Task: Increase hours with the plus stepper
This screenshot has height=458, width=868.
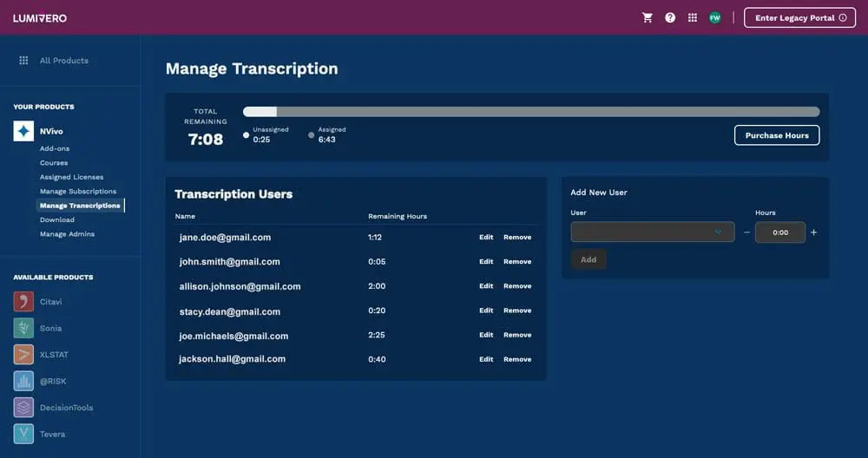Action: 813,232
